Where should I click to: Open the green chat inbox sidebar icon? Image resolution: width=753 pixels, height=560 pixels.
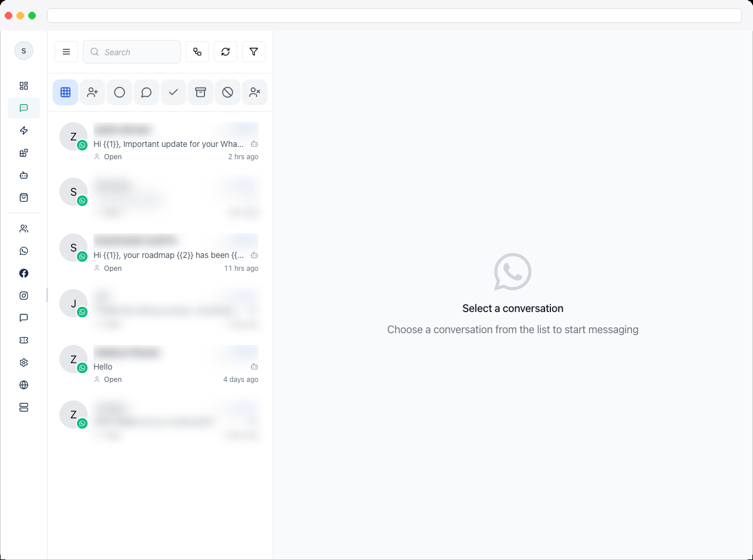click(23, 108)
